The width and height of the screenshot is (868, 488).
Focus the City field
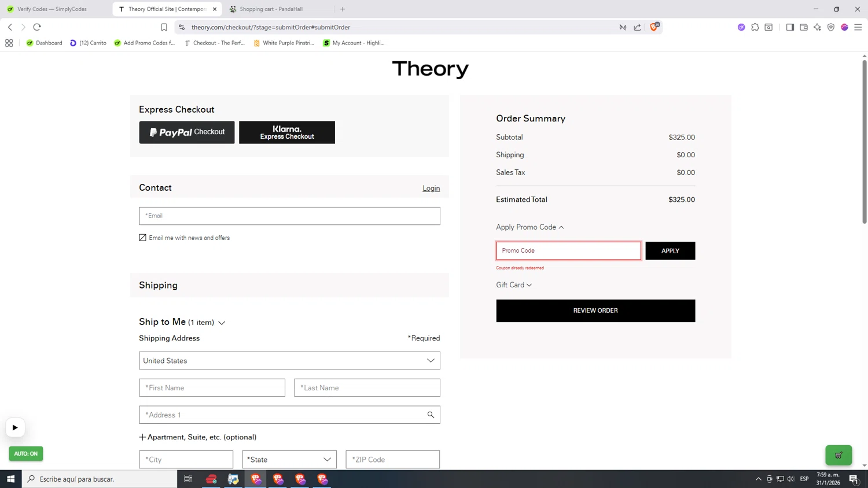(186, 460)
